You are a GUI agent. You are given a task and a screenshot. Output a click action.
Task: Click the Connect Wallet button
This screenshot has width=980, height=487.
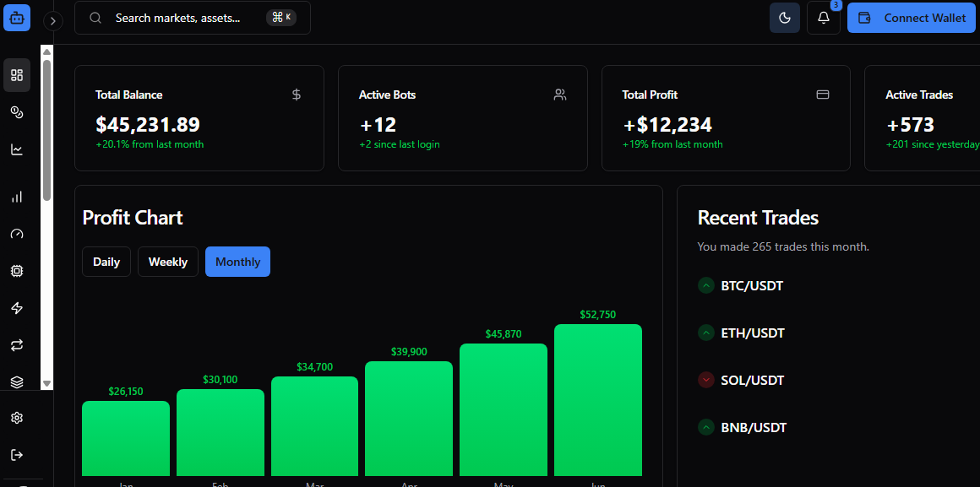[x=913, y=18]
